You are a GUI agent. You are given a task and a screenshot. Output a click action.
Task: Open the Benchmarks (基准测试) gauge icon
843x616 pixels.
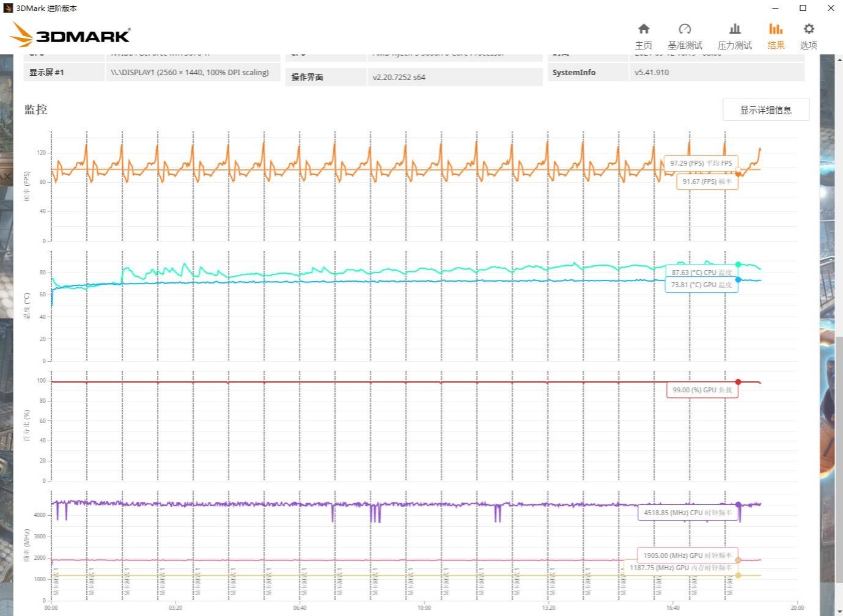coord(685,29)
